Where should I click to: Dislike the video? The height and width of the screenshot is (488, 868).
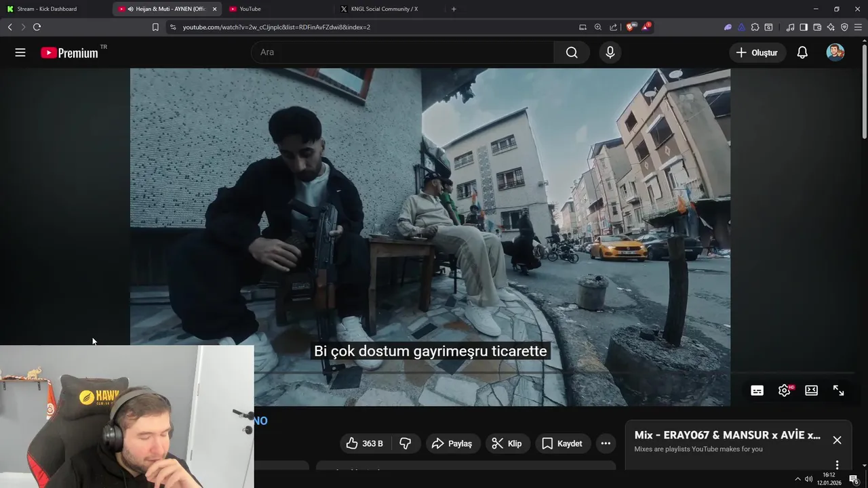[x=406, y=443]
